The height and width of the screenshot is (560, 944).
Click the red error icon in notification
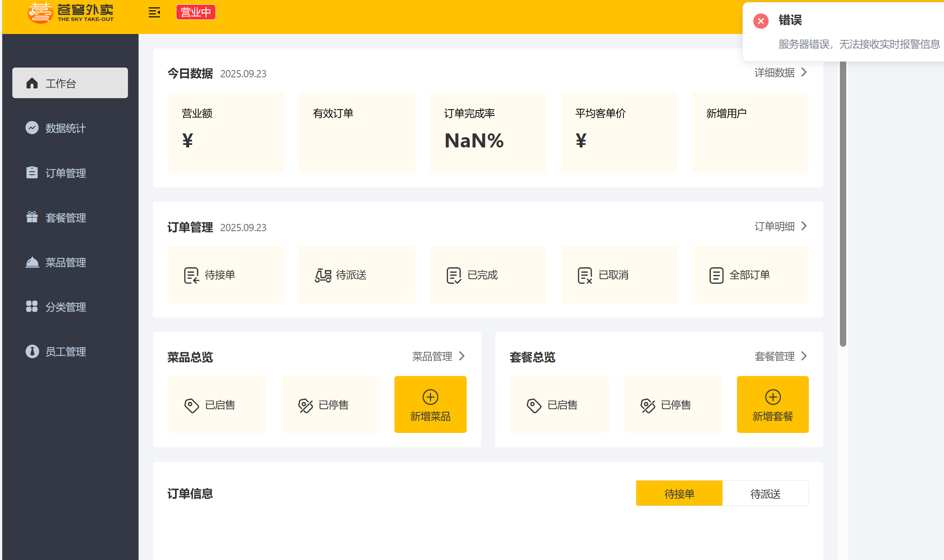760,21
